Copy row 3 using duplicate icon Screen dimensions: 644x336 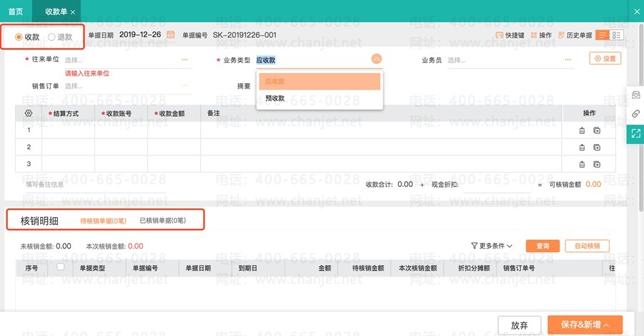597,164
